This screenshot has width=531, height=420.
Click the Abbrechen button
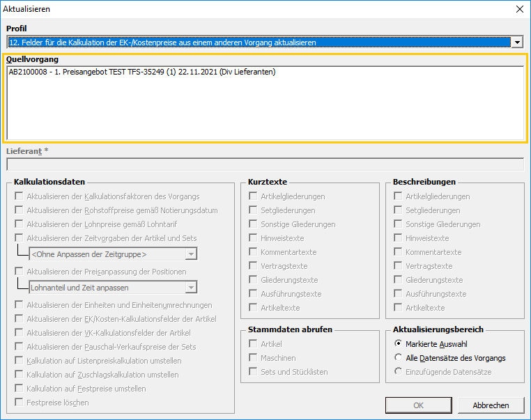491,405
